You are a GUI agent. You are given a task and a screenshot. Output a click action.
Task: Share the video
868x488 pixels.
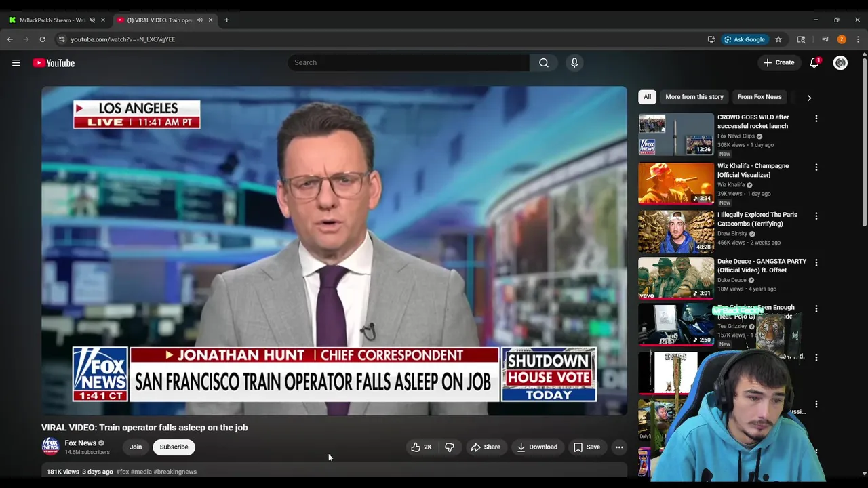(486, 447)
